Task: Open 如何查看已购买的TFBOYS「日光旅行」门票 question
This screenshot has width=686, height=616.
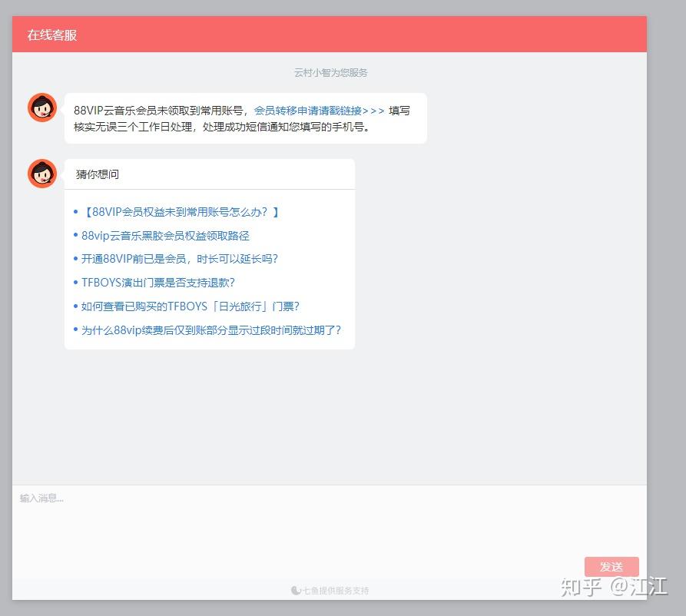Action: (191, 306)
